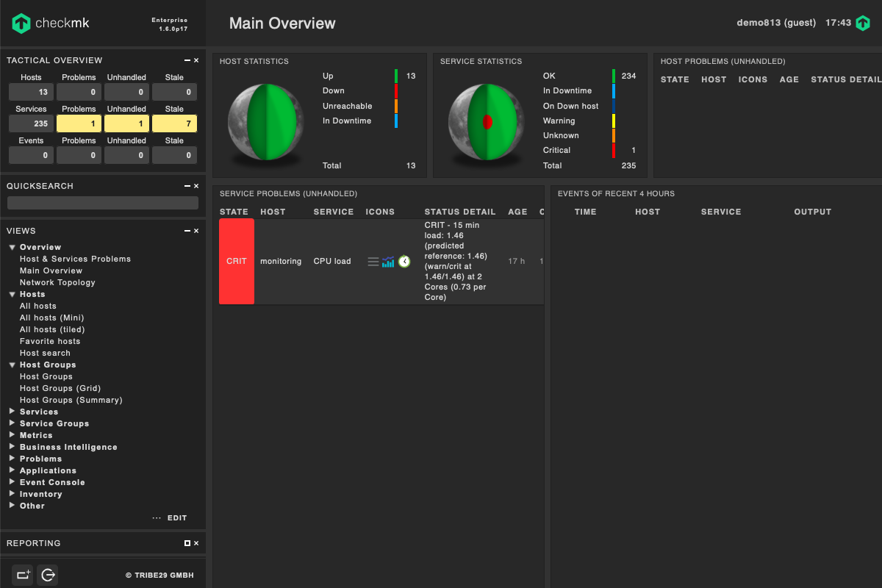Click the EDIT link in Views
This screenshot has width=882, height=588.
(177, 518)
